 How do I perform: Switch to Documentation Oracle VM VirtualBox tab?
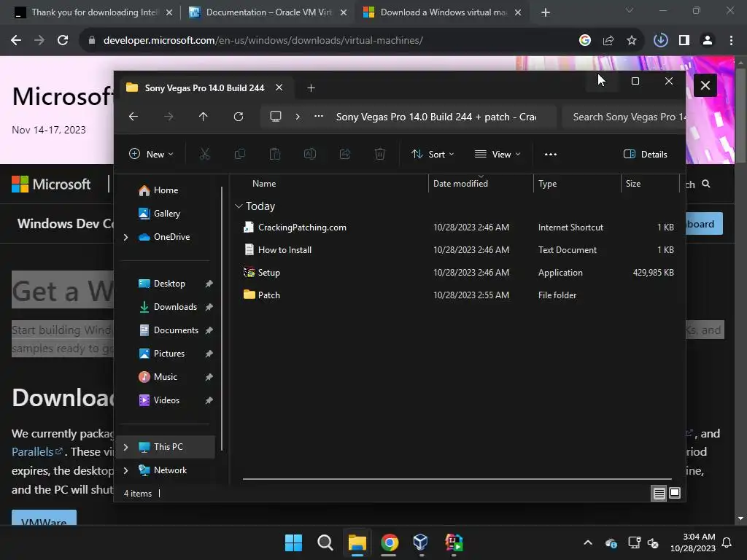(x=268, y=12)
